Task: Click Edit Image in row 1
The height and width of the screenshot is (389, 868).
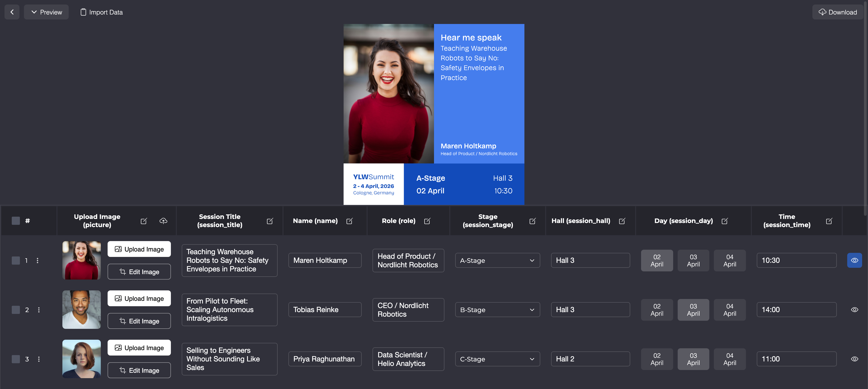Action: click(139, 272)
